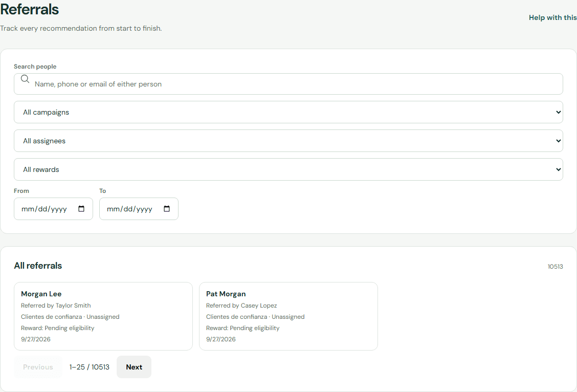Click 'Track every recommendation from start to finish' subtitle
Image resolution: width=577 pixels, height=392 pixels.
(81, 28)
